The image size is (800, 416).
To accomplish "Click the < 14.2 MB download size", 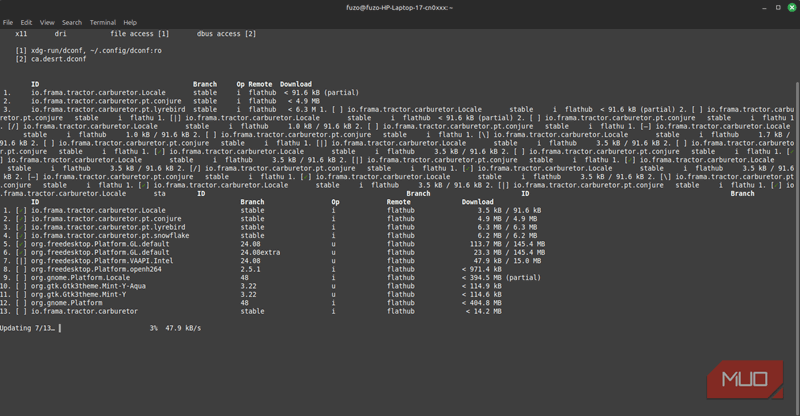I will [484, 311].
